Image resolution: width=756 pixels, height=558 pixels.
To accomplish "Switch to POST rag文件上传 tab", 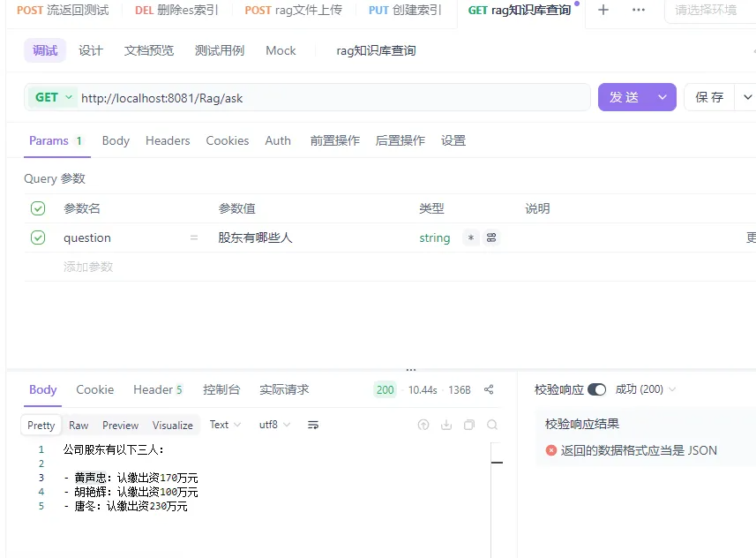I will (x=293, y=10).
